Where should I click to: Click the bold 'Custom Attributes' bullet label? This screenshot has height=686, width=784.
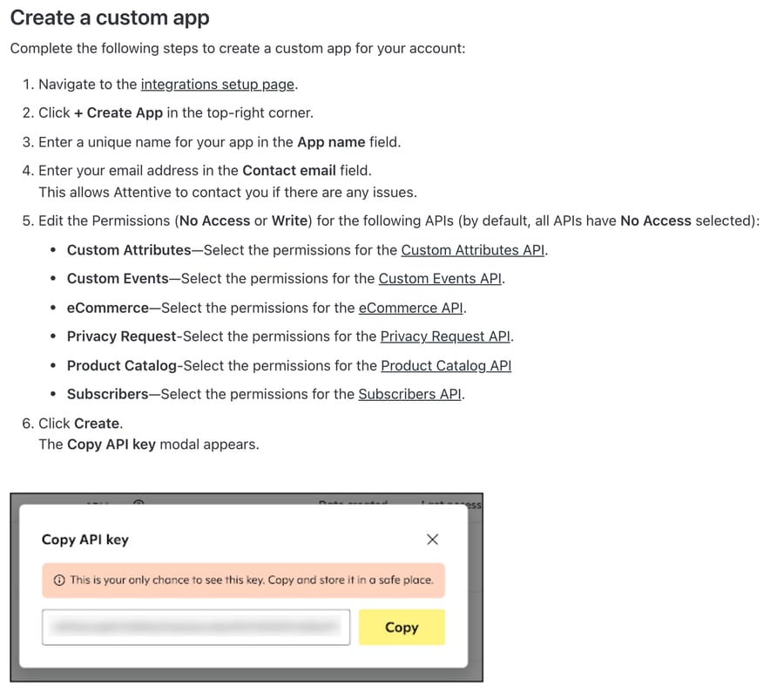pyautogui.click(x=129, y=249)
